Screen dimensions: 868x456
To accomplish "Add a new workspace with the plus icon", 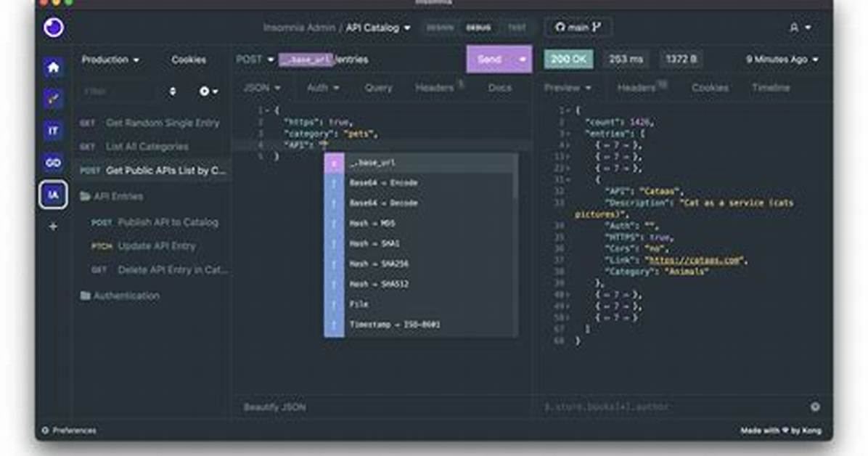I will tap(53, 226).
